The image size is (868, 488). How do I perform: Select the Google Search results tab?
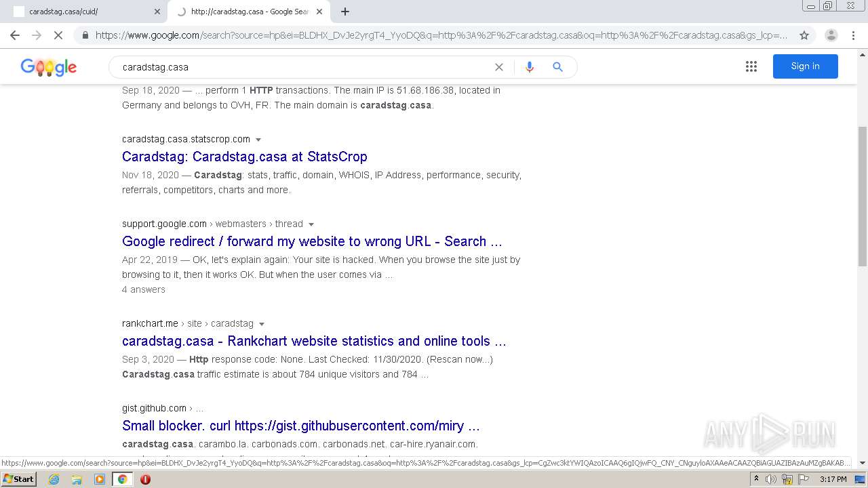[x=249, y=12]
